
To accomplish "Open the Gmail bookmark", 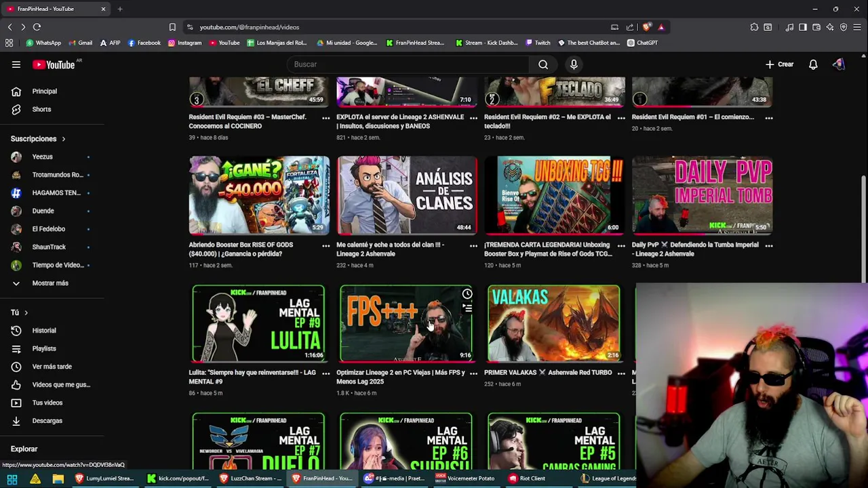I will [x=80, y=43].
